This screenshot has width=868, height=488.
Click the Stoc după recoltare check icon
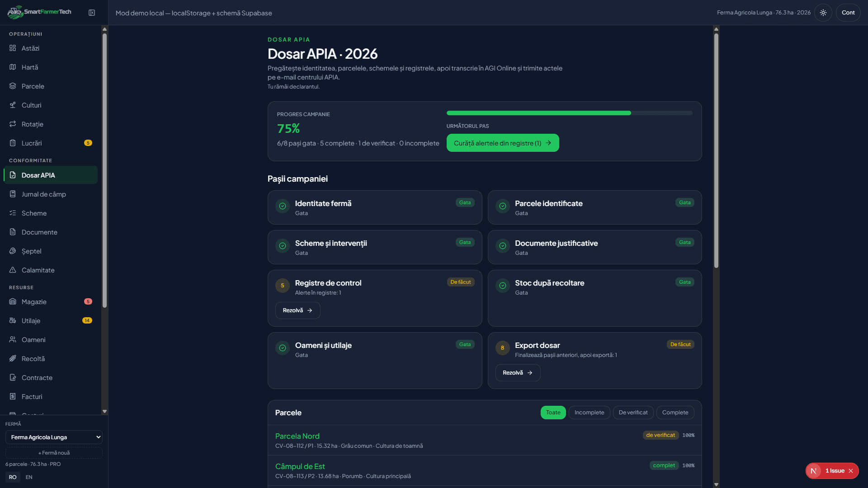pyautogui.click(x=503, y=286)
